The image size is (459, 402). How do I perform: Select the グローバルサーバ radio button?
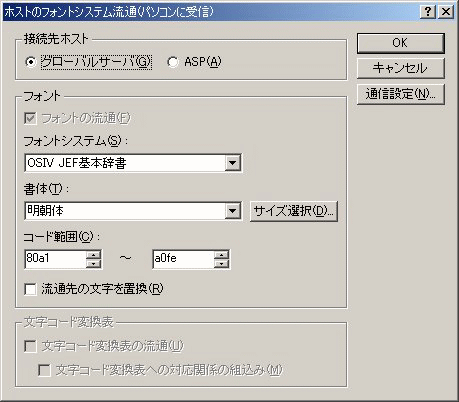pyautogui.click(x=31, y=62)
